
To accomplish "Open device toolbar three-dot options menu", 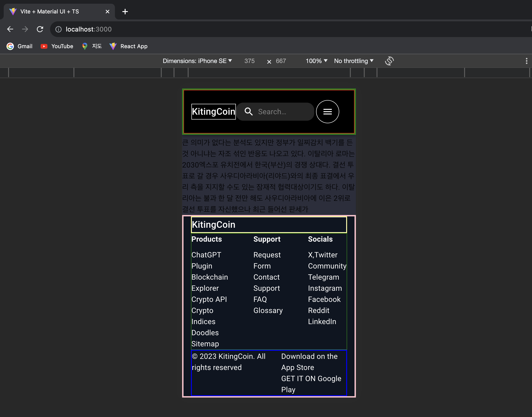I will [x=526, y=61].
